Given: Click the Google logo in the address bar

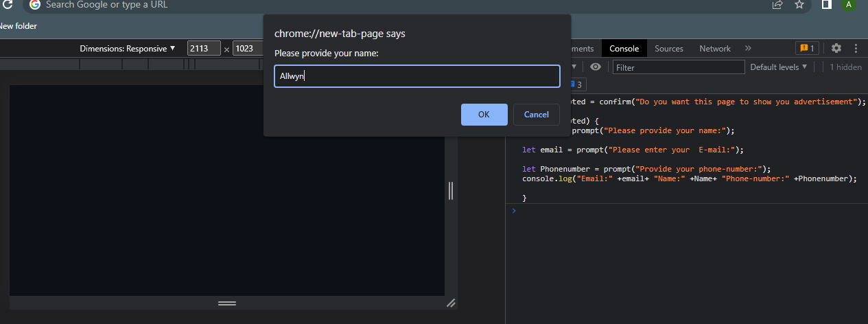Looking at the screenshot, I should click(x=35, y=4).
